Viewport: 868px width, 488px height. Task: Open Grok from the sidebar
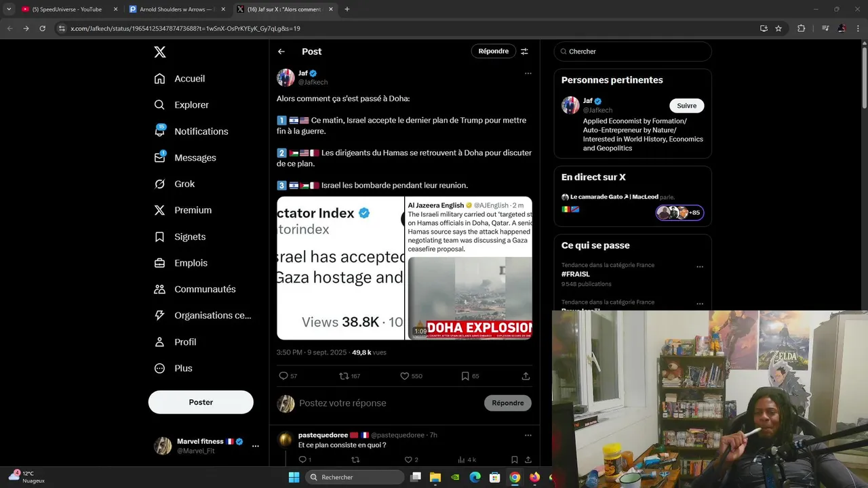tap(174, 184)
